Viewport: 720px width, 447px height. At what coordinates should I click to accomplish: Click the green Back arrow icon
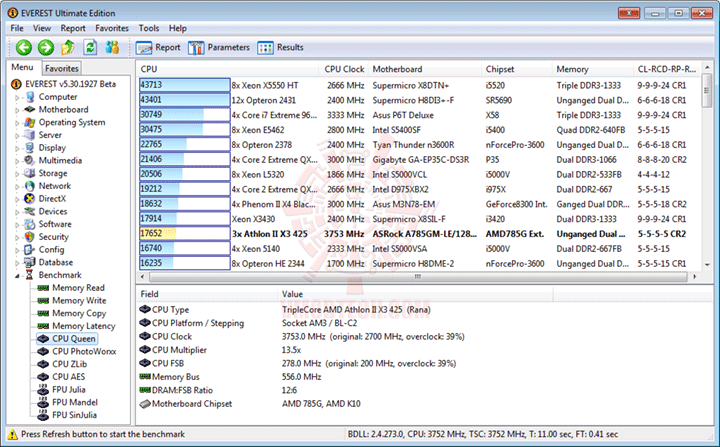23,47
